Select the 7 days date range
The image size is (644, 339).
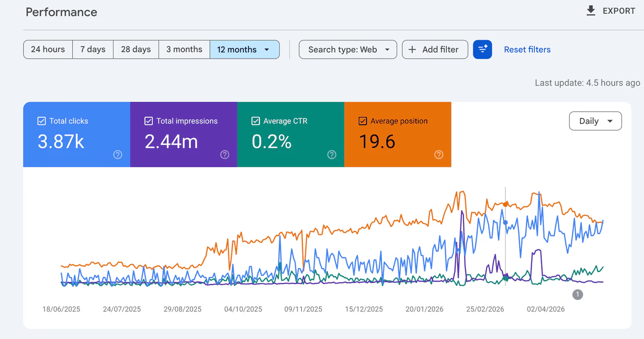coord(93,49)
